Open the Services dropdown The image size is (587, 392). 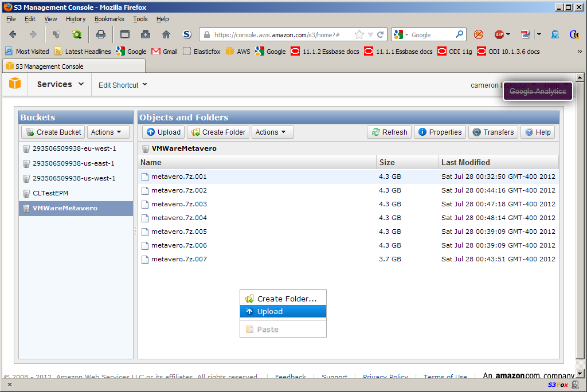point(60,84)
